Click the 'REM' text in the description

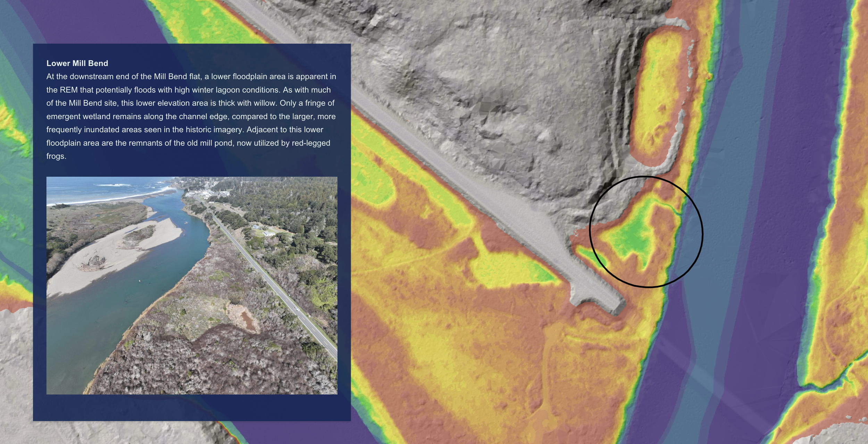pos(68,90)
